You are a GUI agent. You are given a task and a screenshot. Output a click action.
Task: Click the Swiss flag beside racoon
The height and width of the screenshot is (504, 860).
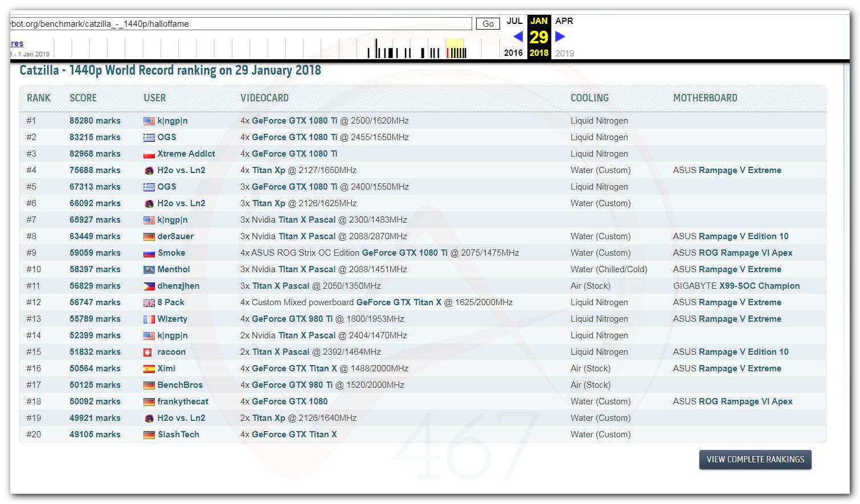point(148,353)
